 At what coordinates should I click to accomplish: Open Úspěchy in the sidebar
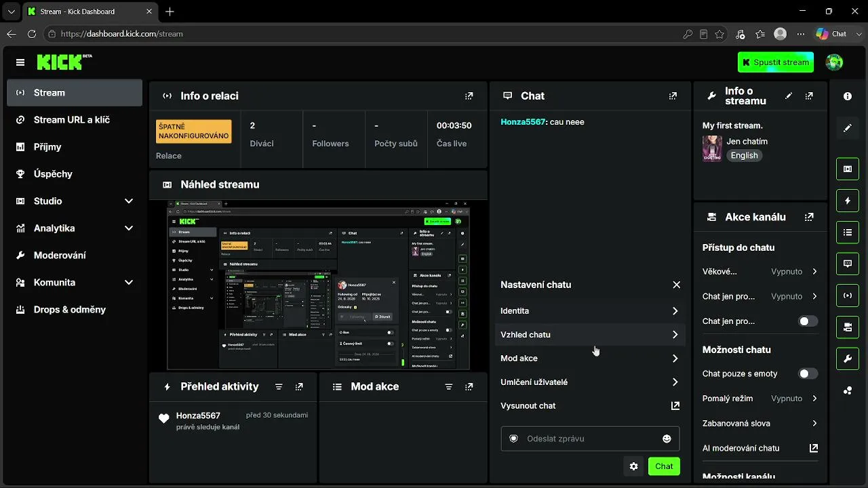click(x=75, y=174)
